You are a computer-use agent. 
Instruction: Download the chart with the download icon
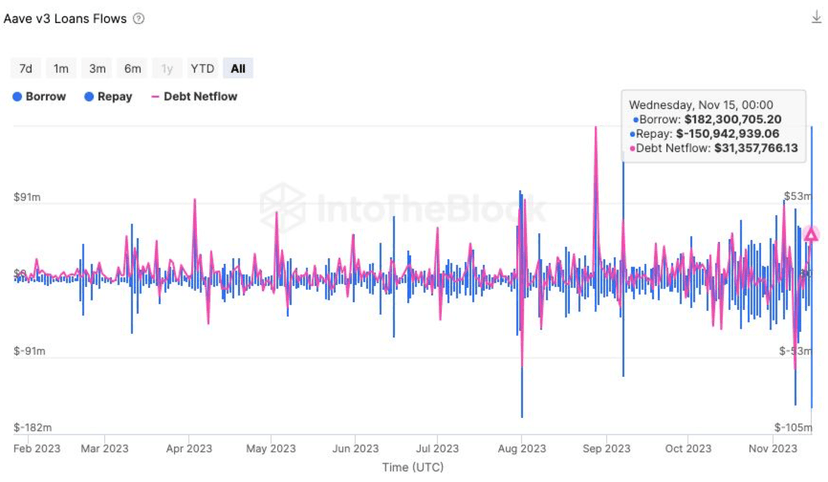pyautogui.click(x=816, y=17)
